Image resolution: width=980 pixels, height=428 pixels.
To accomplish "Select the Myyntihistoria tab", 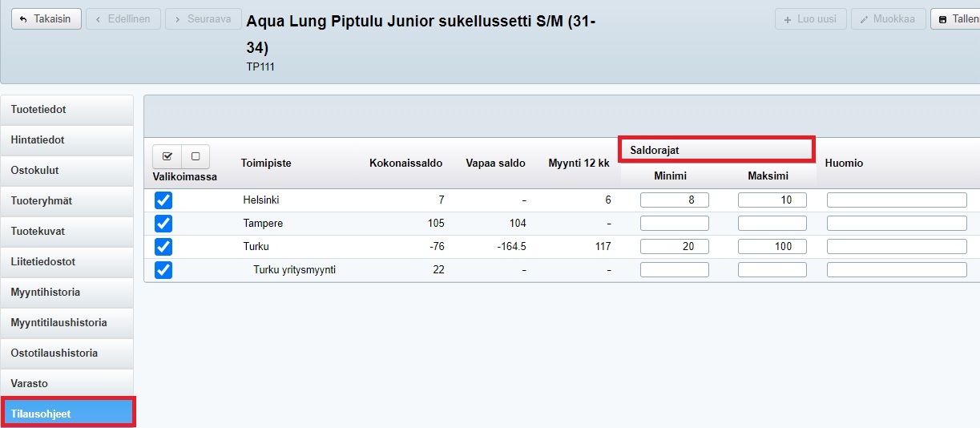I will 67,293.
